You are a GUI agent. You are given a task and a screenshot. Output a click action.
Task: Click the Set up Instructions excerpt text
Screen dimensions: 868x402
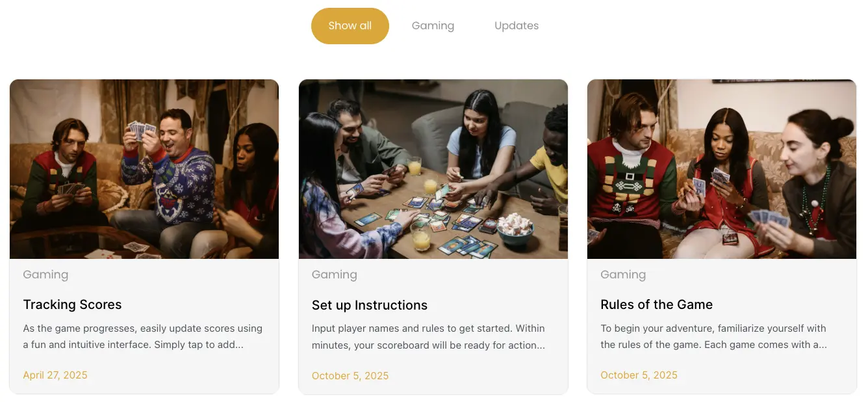[428, 336]
